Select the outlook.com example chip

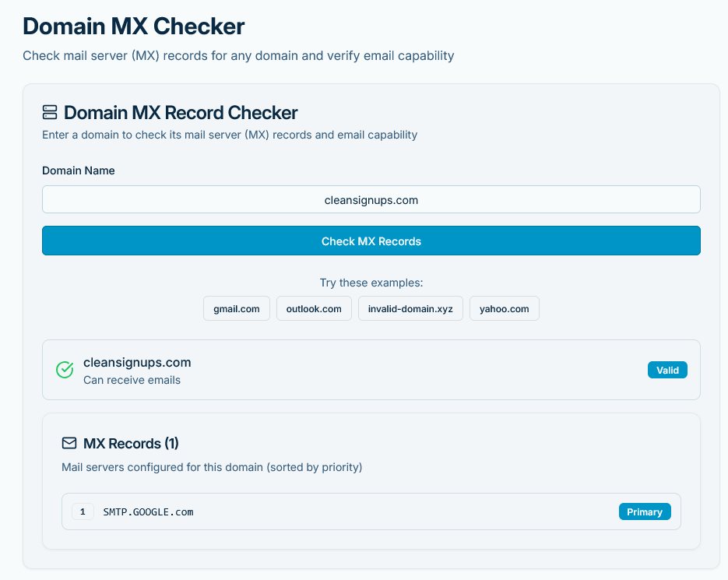[x=314, y=308]
